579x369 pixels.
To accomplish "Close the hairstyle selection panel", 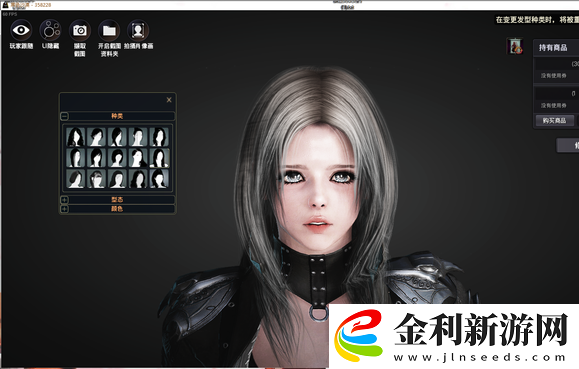I will pos(169,100).
